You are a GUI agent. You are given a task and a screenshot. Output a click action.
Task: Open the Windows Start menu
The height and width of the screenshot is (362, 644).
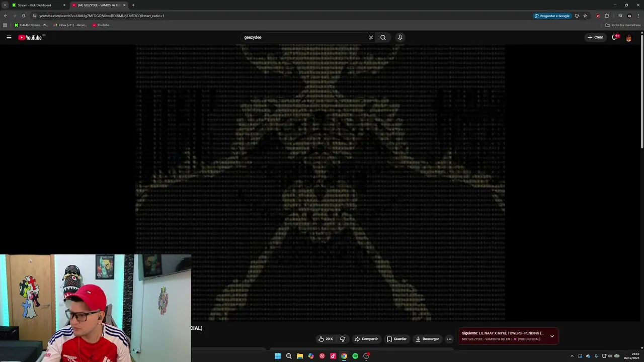278,356
